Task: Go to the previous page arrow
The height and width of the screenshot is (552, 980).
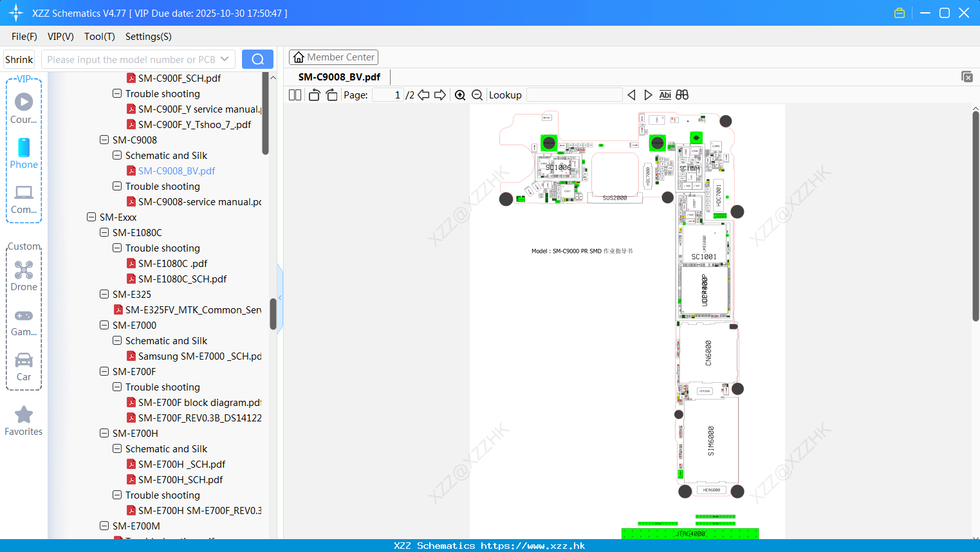Action: pos(423,95)
